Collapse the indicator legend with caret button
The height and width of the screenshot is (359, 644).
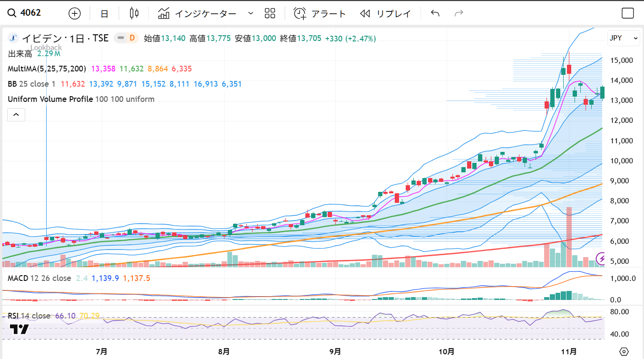click(x=16, y=115)
